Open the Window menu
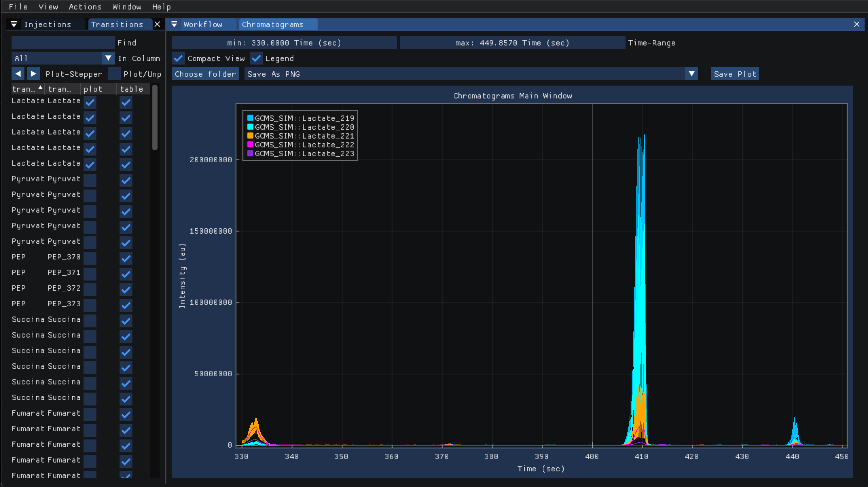 coord(127,6)
